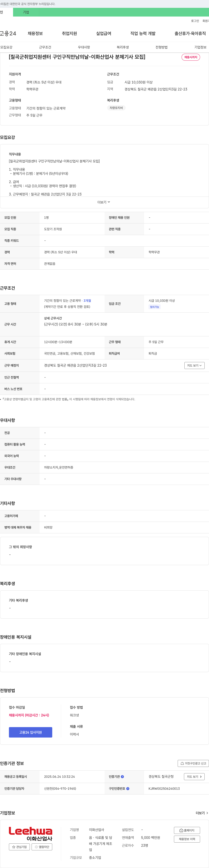The image size is (209, 868).
Task: Click the Leehwa 이화산업사 company logo
Action: 30,834
